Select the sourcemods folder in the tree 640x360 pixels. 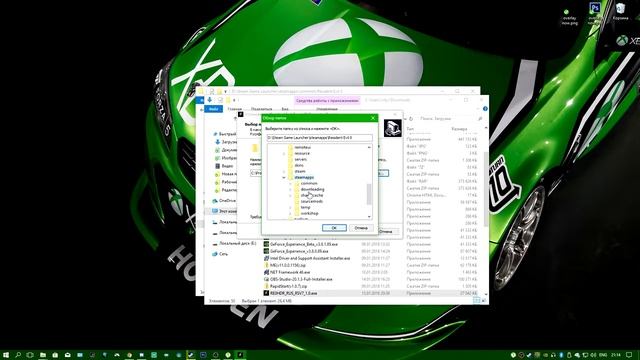tap(312, 201)
